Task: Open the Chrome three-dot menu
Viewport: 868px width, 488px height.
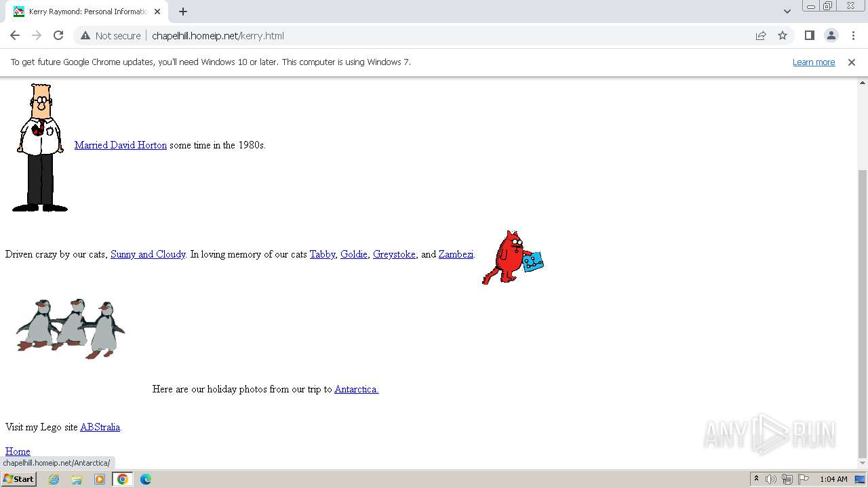Action: click(x=853, y=35)
